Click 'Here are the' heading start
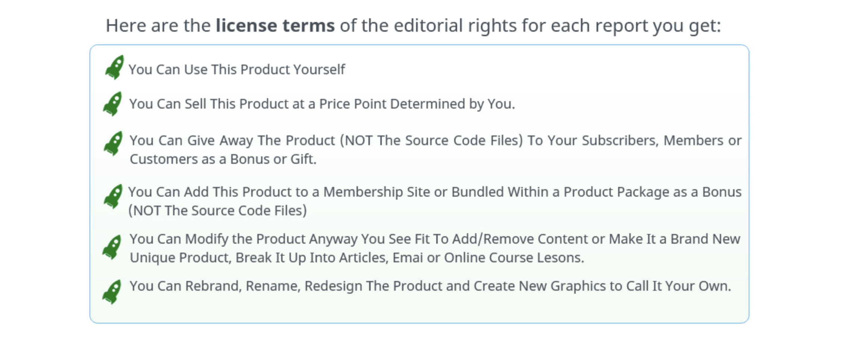Screen dimensions: 868x356 pyautogui.click(x=158, y=26)
